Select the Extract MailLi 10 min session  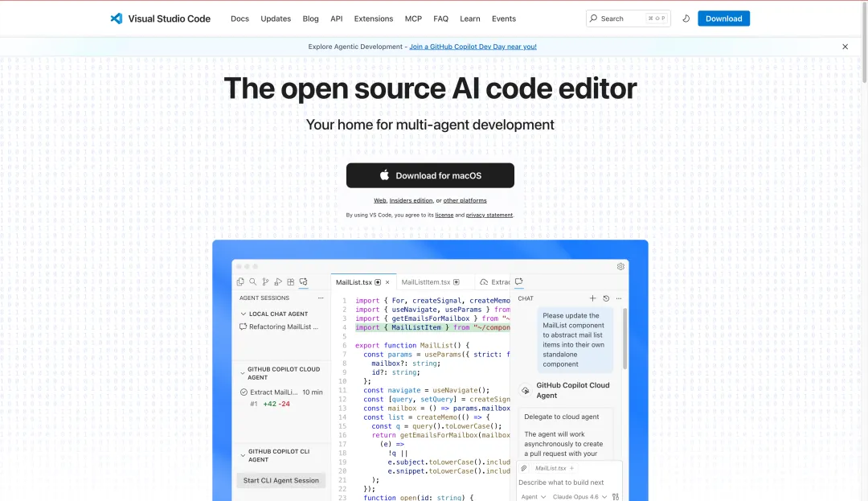pyautogui.click(x=281, y=392)
